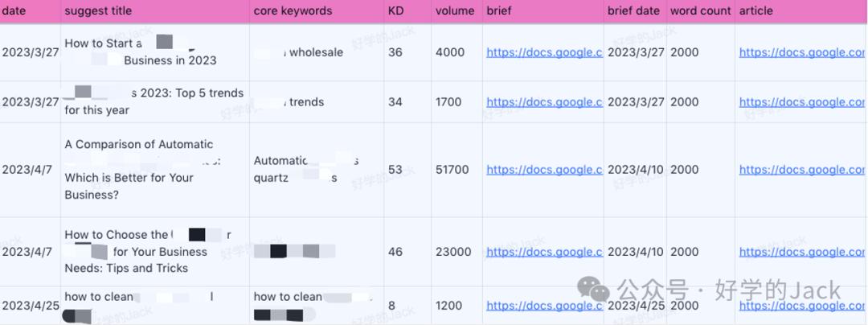Open the article link in the How to Choose row
The width and height of the screenshot is (868, 325).
[x=802, y=252]
